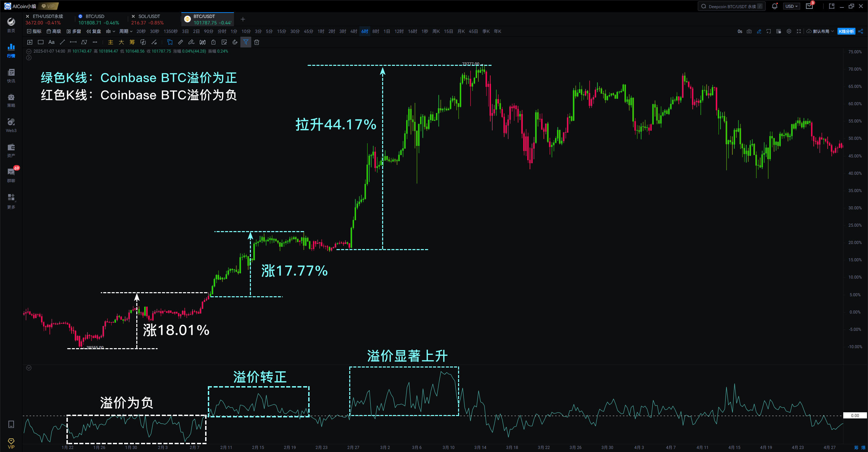Click the 大 large-order indicator icon
Viewport: 868px width, 452px height.
tap(121, 42)
